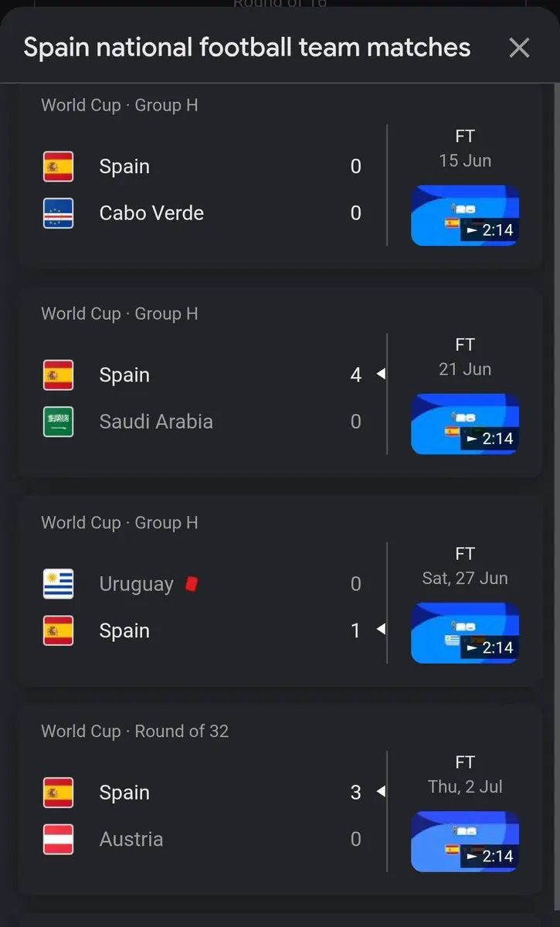This screenshot has width=560, height=927.
Task: Click the Austria flag icon
Action: (58, 839)
